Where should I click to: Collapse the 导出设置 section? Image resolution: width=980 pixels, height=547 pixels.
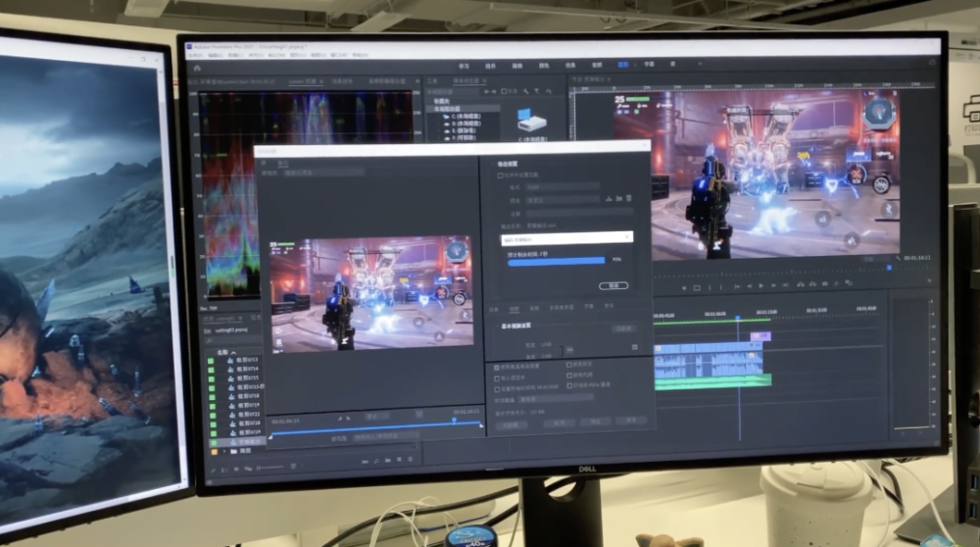click(x=491, y=165)
